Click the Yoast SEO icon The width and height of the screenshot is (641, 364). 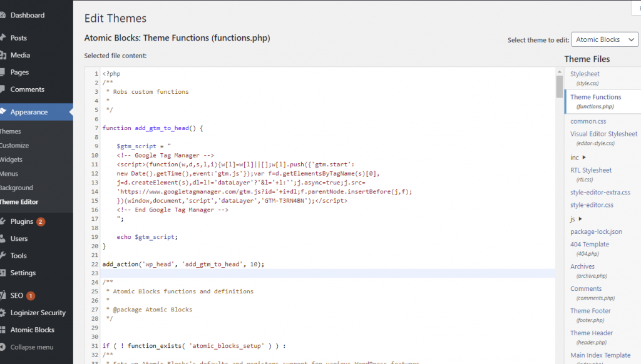(3, 295)
